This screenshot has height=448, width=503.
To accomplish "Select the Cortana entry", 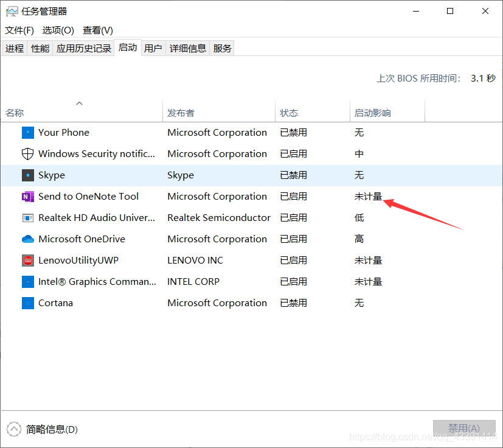I will [x=55, y=303].
